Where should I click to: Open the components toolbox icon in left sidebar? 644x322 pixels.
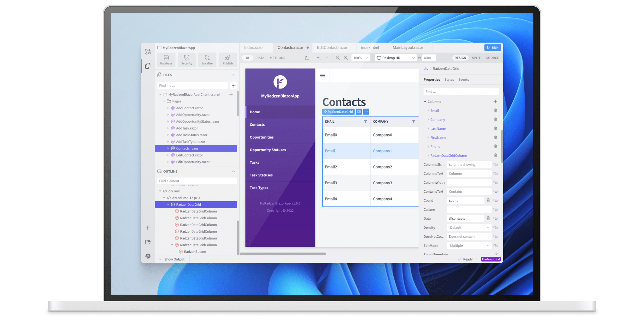pos(147,52)
